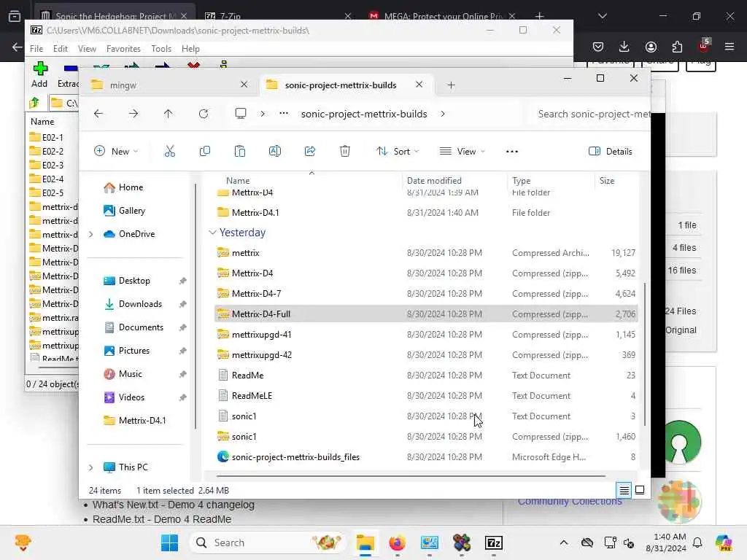Open Downloads in navigation pane
747x560 pixels.
(140, 304)
